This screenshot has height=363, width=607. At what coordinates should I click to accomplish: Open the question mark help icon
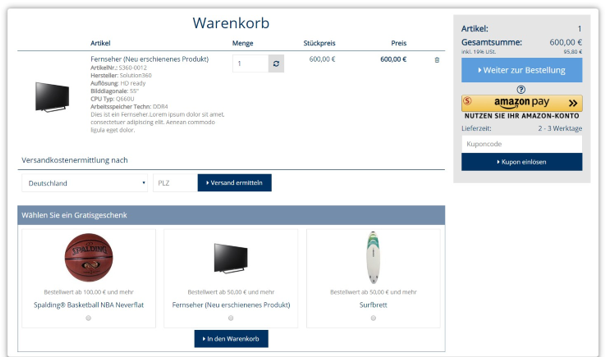[x=521, y=89]
